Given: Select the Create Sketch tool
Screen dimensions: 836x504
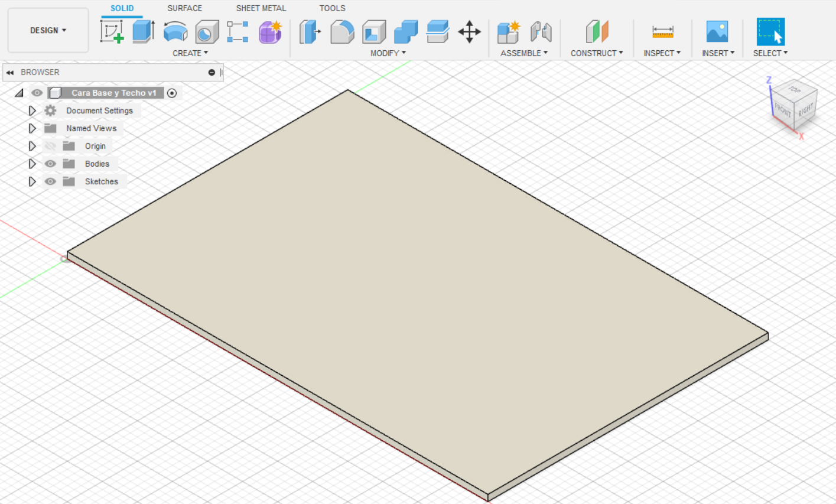Looking at the screenshot, I should click(x=112, y=31).
